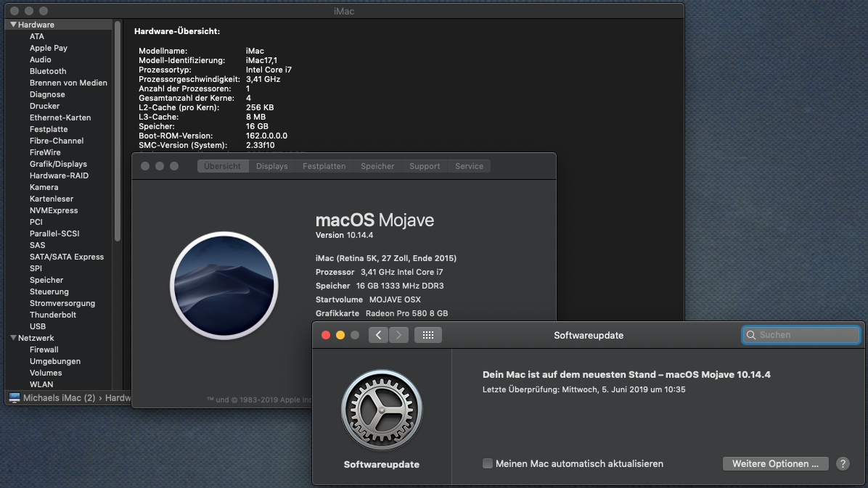Select PCI in sidebar

(x=36, y=222)
